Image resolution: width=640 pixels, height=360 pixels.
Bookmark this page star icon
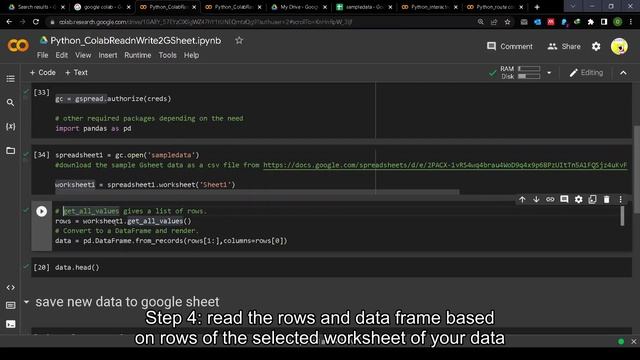tap(507, 22)
